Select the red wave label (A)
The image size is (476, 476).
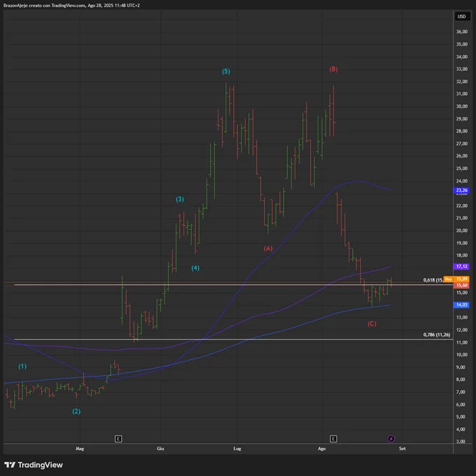tap(268, 248)
